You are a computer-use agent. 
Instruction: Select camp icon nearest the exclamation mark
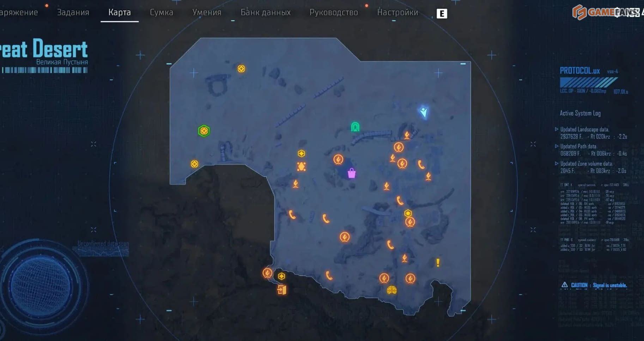(410, 279)
